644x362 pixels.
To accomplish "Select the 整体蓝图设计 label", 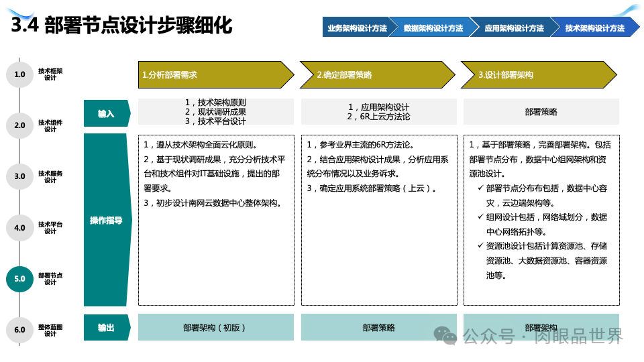I will pos(50,330).
